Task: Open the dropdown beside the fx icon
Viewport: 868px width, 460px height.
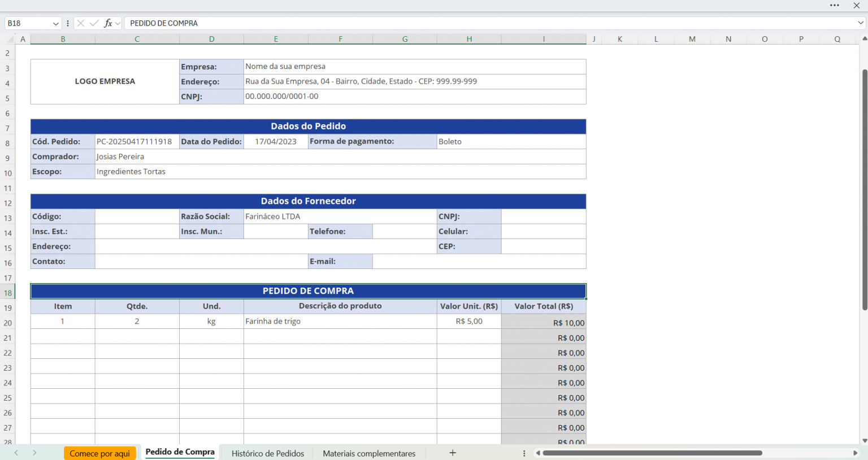Action: point(118,23)
